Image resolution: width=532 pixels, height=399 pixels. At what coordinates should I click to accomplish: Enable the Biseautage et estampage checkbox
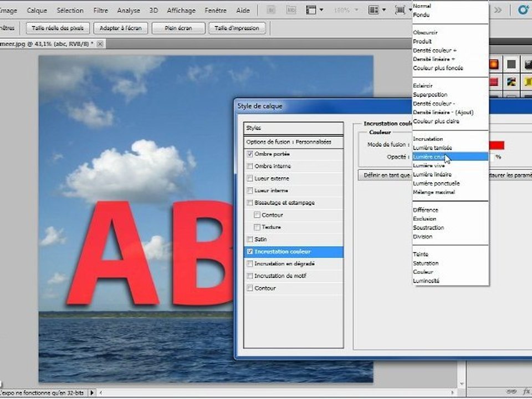[x=250, y=203]
